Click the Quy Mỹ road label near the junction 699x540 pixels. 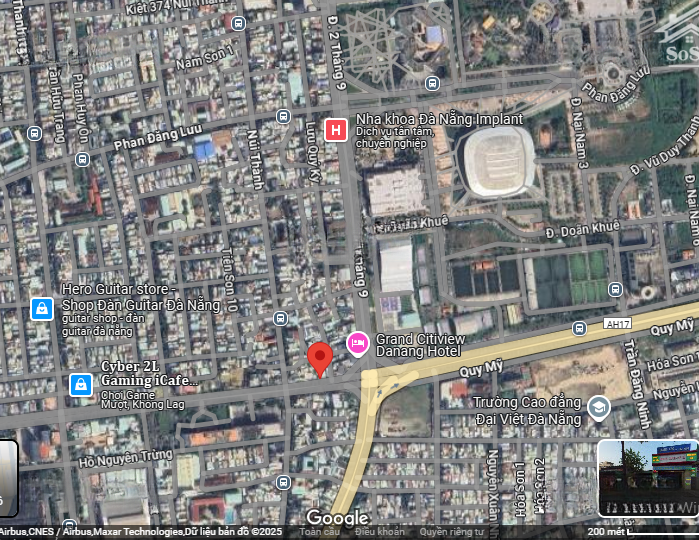tap(481, 369)
